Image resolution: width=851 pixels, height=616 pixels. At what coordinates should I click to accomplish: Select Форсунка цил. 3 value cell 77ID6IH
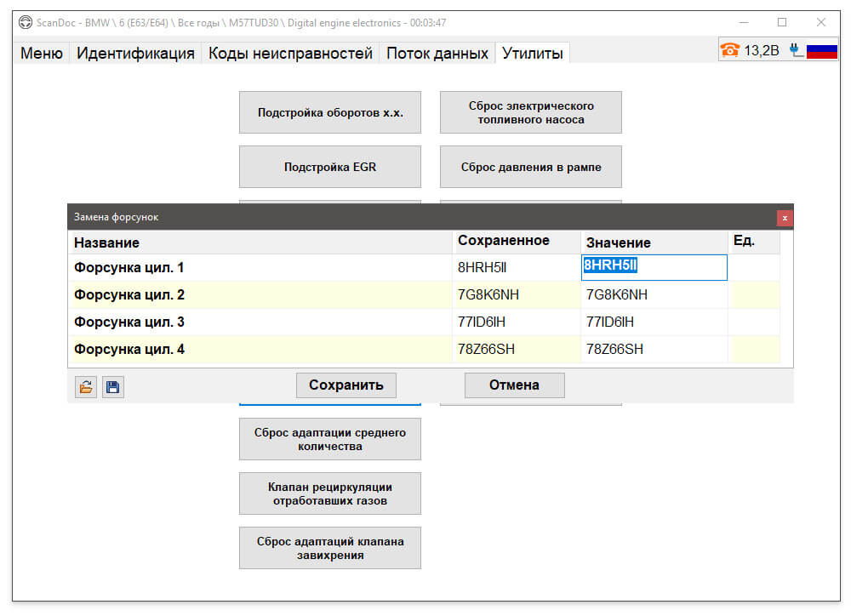[x=654, y=322]
